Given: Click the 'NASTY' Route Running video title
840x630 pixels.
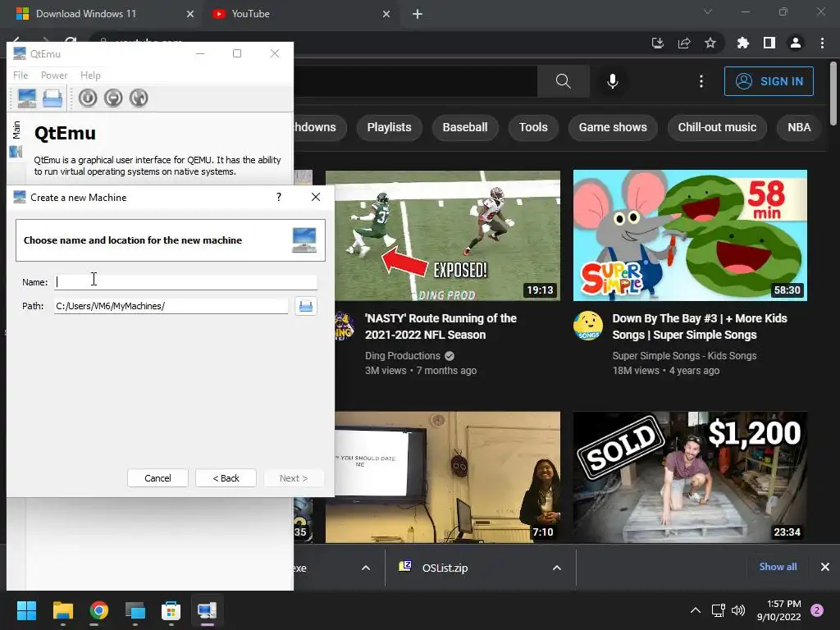Looking at the screenshot, I should 441,326.
